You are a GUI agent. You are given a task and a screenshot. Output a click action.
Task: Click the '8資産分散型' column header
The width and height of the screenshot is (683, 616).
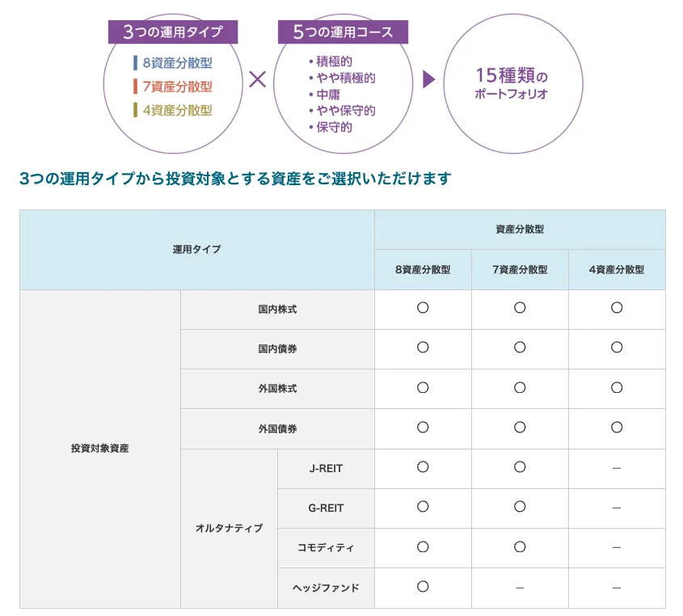click(423, 270)
